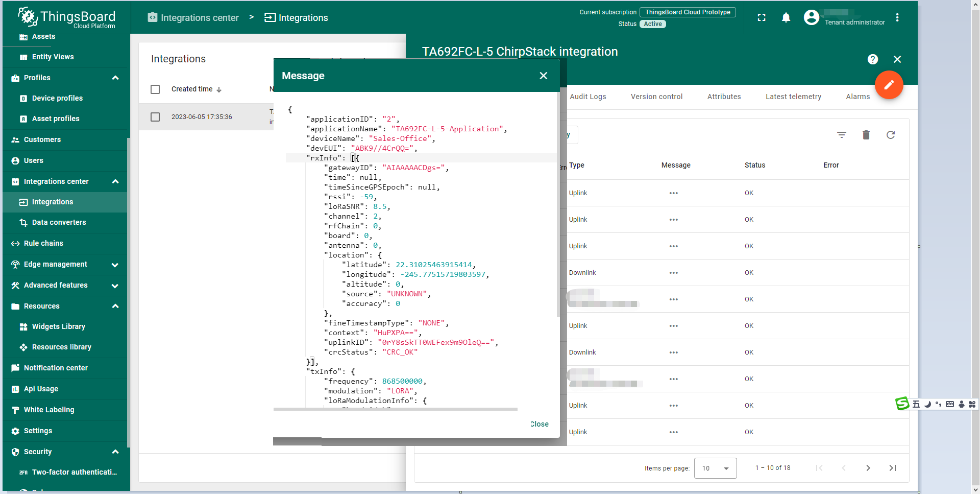Go to next events page

tap(868, 468)
